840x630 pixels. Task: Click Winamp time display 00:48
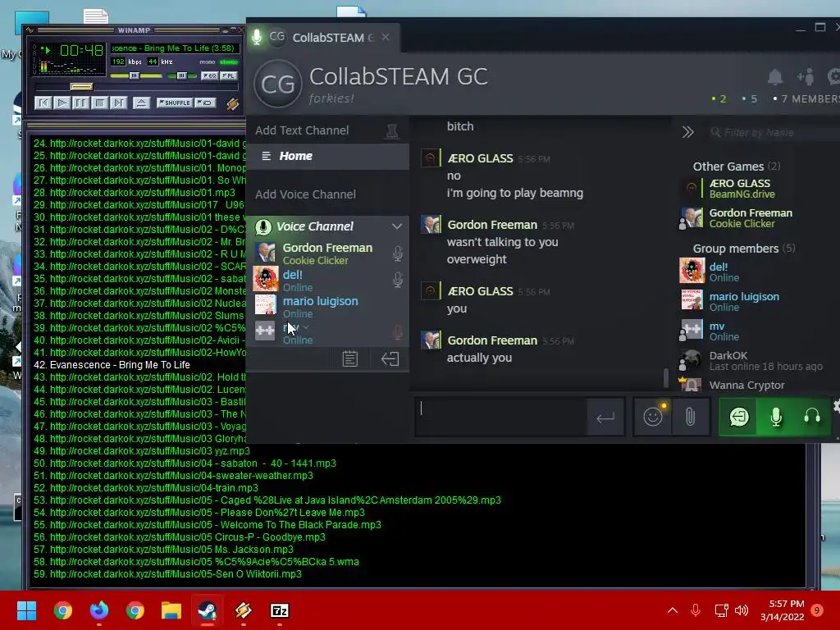coord(81,50)
